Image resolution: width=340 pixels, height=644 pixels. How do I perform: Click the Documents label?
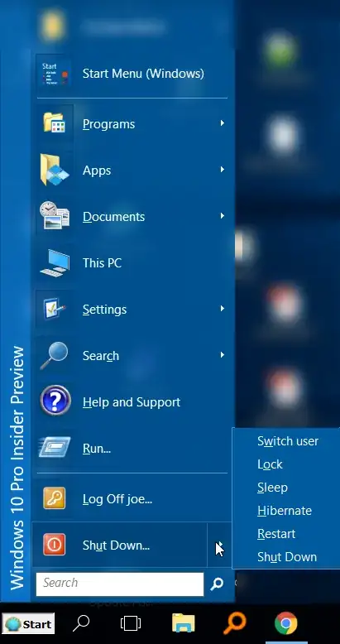tap(113, 216)
